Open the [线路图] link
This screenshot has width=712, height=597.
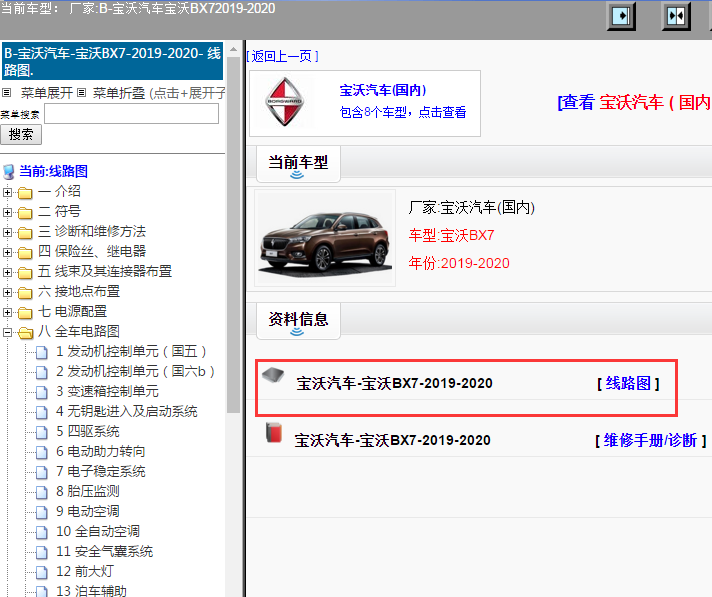pos(628,383)
